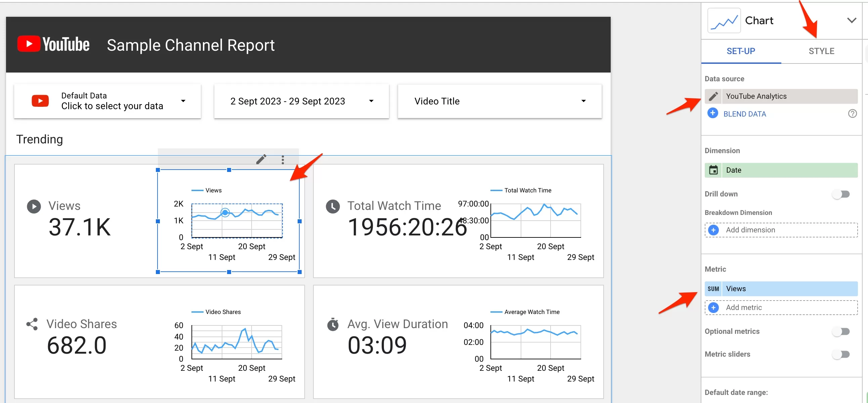Click the red YouTube icon in Default Data selector
This screenshot has width=868, height=403.
[40, 101]
